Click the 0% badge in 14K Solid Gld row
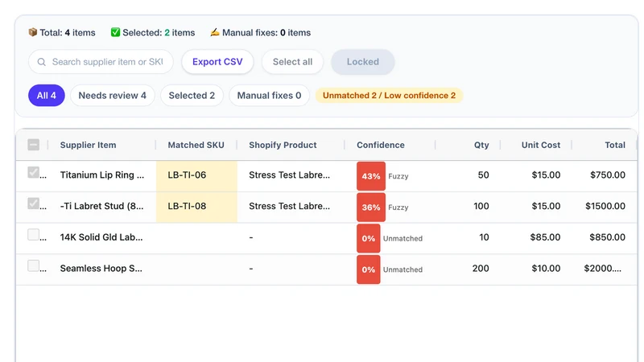Screen dimensions: 644x362 click(x=369, y=238)
